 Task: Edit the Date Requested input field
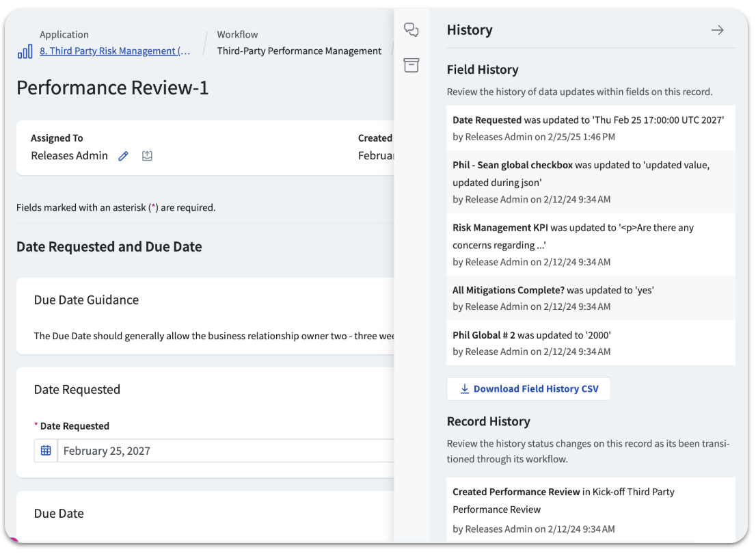click(x=226, y=451)
